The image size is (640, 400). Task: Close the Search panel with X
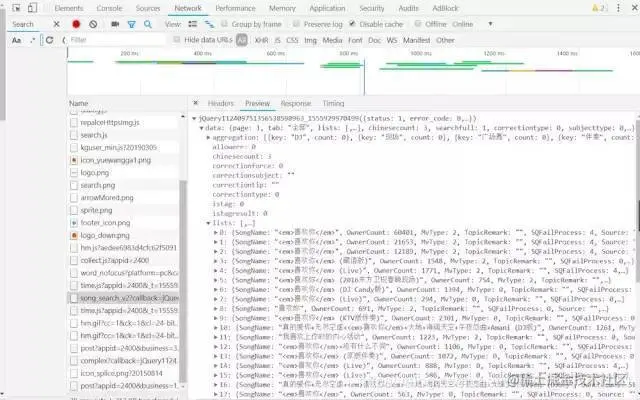coord(56,24)
